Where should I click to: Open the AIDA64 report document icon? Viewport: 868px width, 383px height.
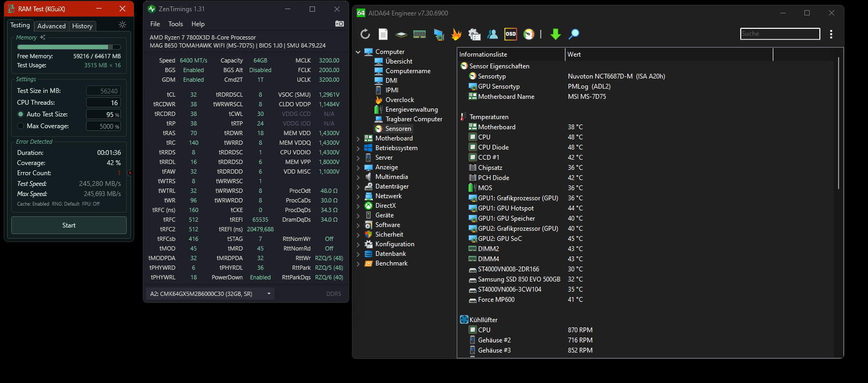(383, 34)
